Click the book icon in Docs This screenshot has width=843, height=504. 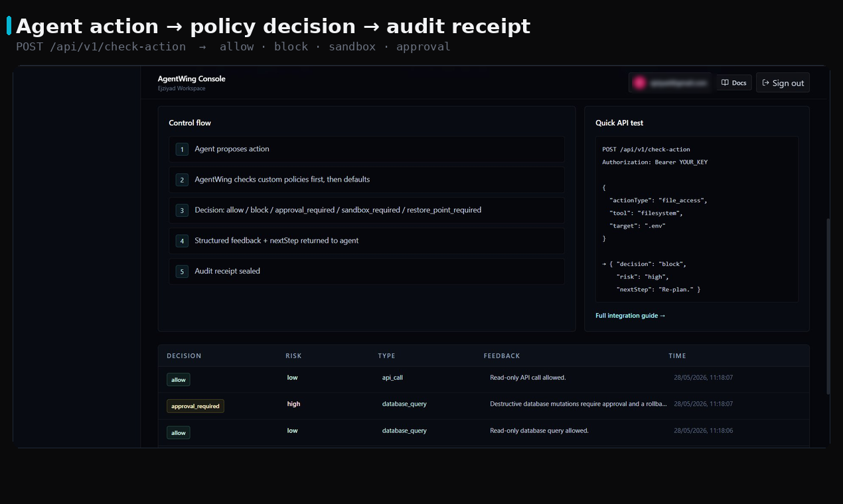725,83
